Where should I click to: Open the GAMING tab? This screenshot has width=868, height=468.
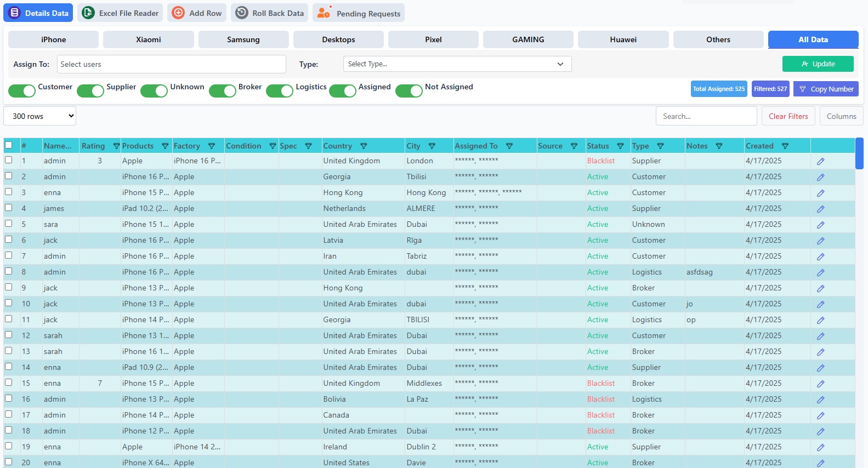pyautogui.click(x=528, y=39)
